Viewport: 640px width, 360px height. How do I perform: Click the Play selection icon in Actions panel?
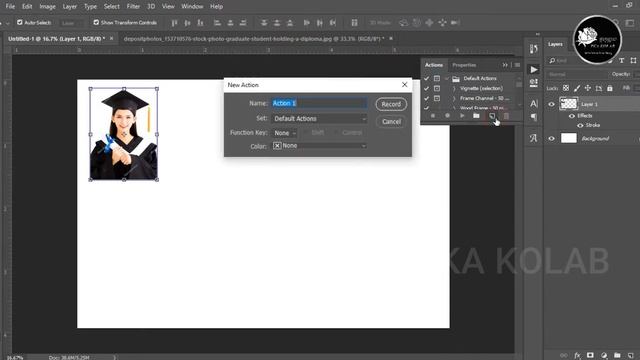462,116
